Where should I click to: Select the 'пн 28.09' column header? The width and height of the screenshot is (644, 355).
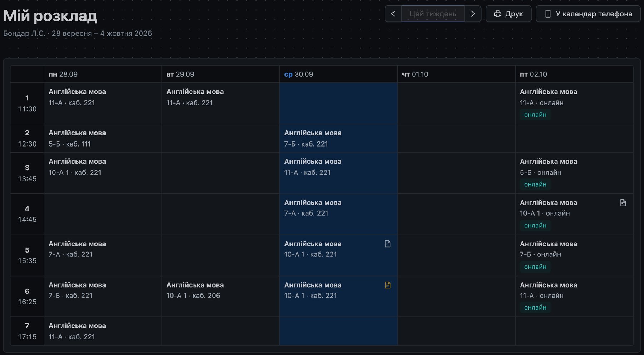(x=103, y=74)
